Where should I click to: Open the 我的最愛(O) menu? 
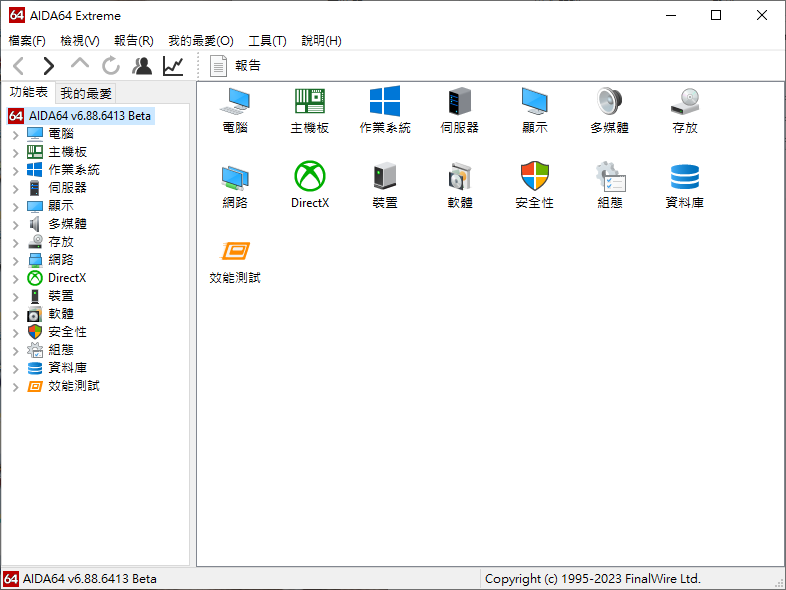(201, 41)
